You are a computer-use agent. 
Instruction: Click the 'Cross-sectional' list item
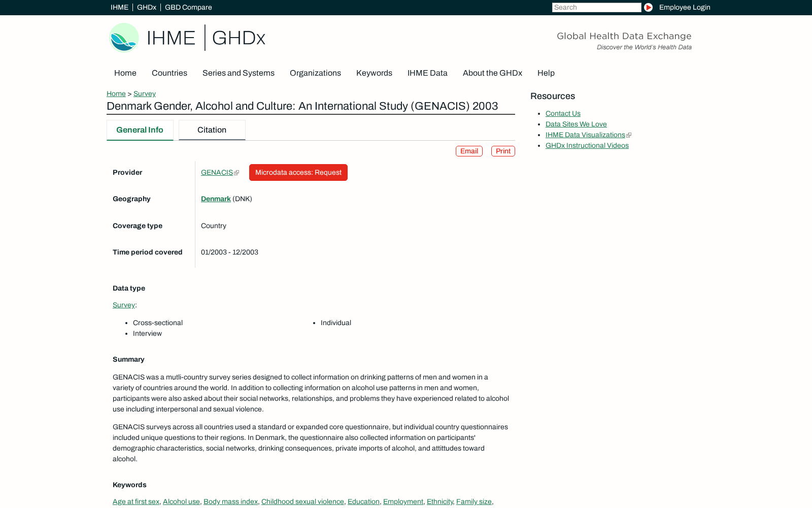(x=158, y=323)
